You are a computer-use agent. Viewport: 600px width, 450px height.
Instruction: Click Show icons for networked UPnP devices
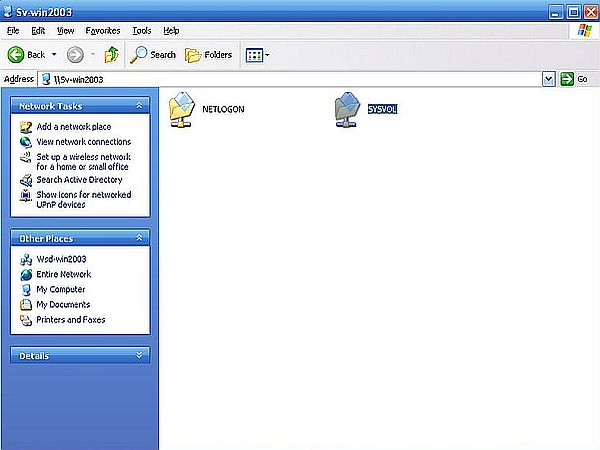click(84, 200)
